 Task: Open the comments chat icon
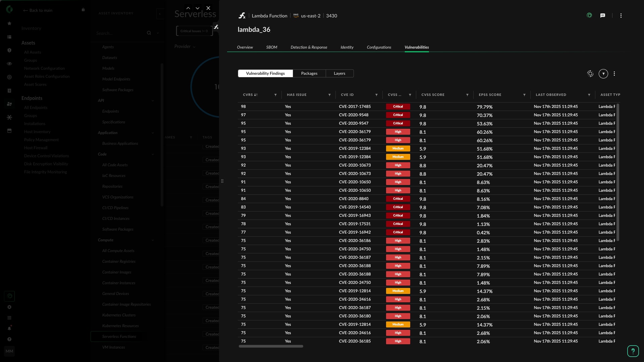tap(603, 15)
